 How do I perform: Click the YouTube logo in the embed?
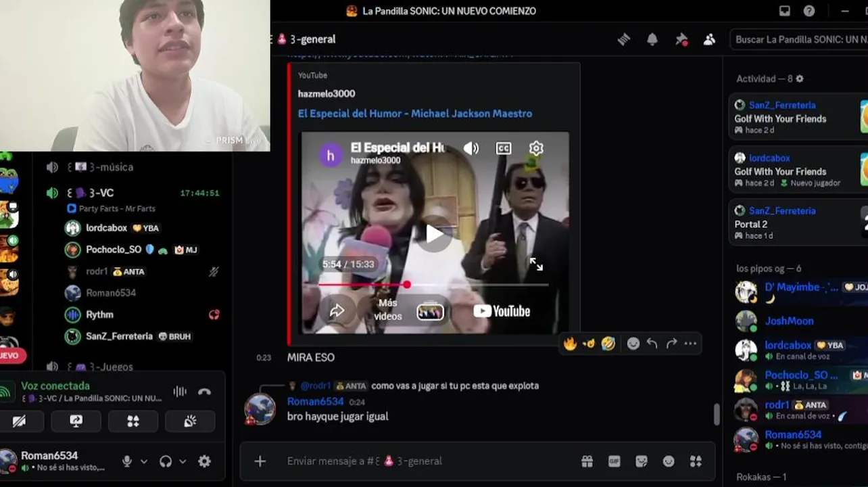[502, 311]
